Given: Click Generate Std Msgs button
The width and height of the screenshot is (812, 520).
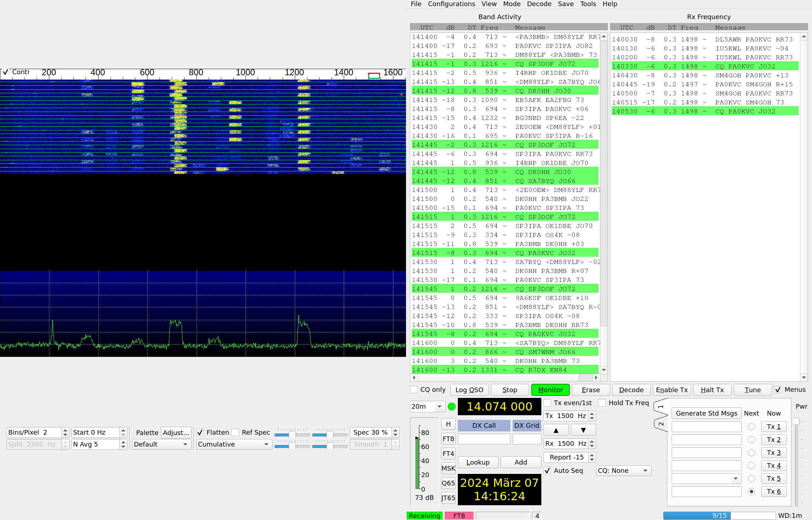Looking at the screenshot, I should [707, 413].
